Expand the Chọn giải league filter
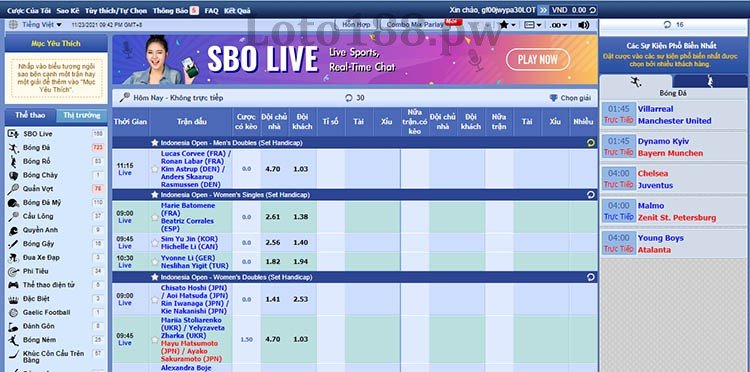The image size is (750, 372). point(570,98)
